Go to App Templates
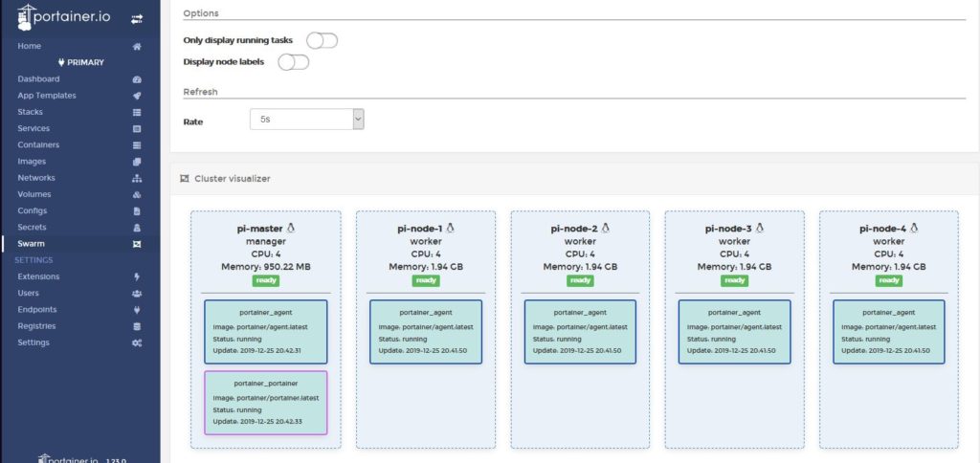980x463 pixels. tap(47, 96)
